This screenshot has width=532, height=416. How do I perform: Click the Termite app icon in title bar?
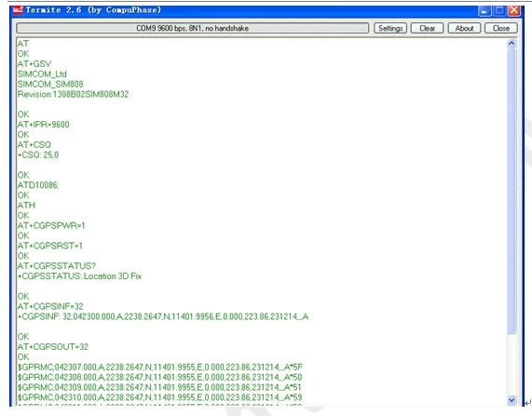click(18, 10)
